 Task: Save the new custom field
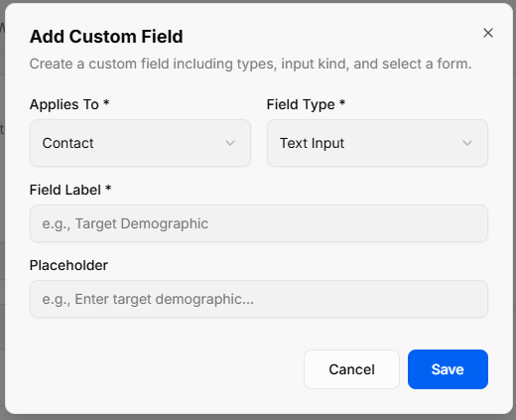click(448, 369)
